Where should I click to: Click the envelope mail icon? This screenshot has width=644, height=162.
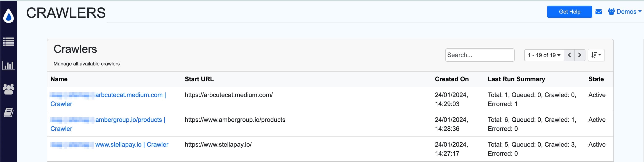(x=599, y=12)
